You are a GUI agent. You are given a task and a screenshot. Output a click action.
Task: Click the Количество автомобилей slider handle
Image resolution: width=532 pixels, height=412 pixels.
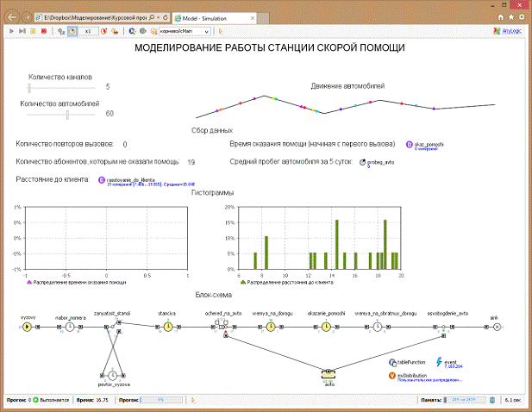pyautogui.click(x=66, y=114)
